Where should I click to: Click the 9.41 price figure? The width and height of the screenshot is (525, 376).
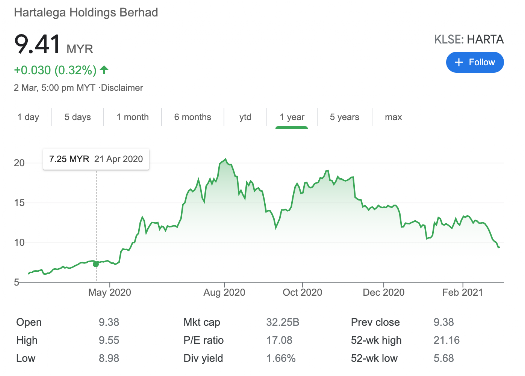point(37,45)
